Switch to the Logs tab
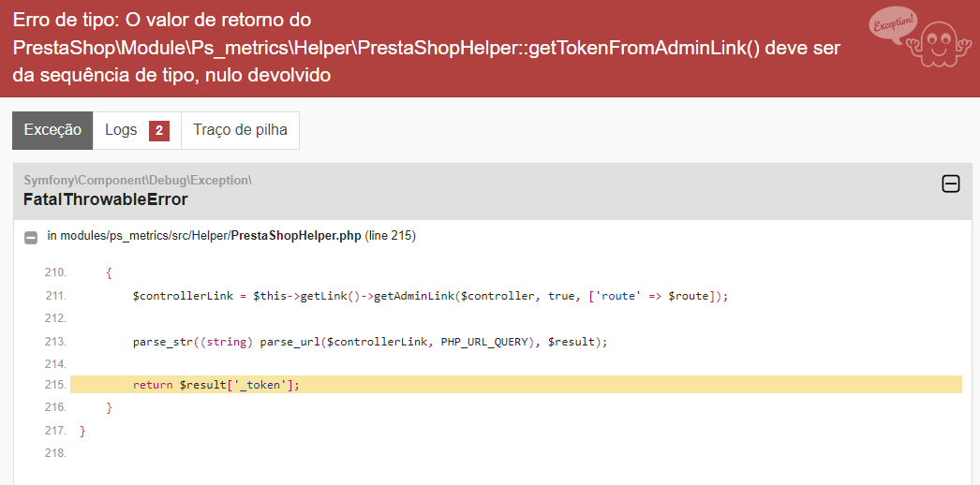The width and height of the screenshot is (980, 485). pyautogui.click(x=121, y=130)
